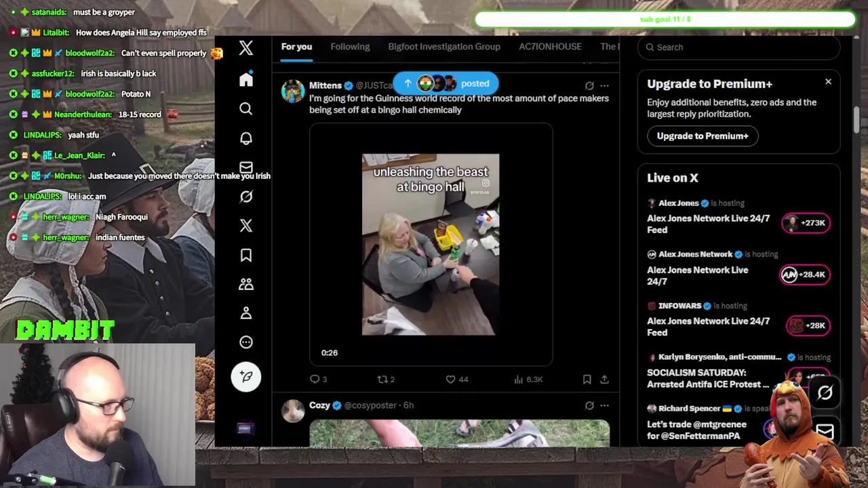Click the sub goal 11 / 5 progress bar

pos(665,20)
